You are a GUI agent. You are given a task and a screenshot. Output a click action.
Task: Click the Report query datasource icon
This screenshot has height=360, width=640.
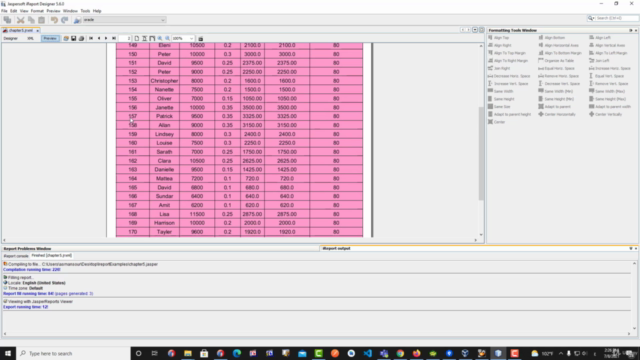77,20
